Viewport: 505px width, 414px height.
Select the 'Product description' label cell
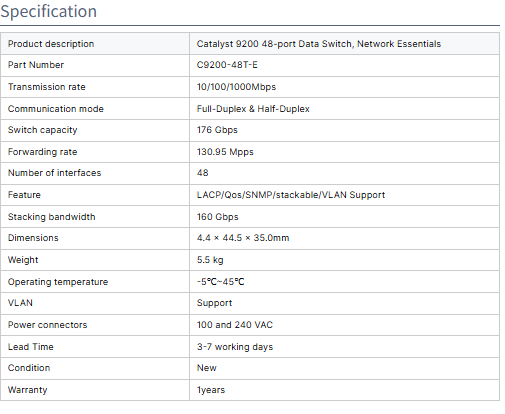95,44
